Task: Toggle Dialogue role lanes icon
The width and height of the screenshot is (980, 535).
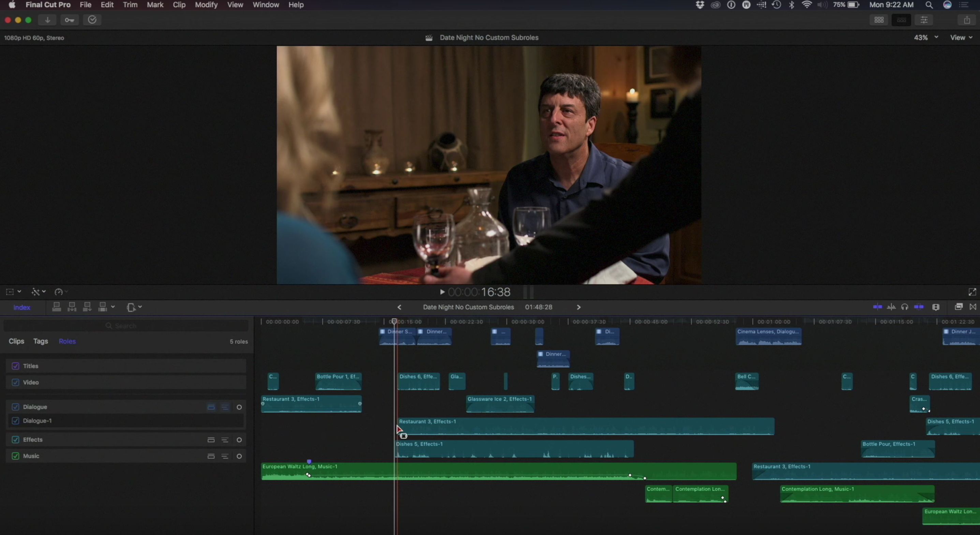Action: click(211, 407)
